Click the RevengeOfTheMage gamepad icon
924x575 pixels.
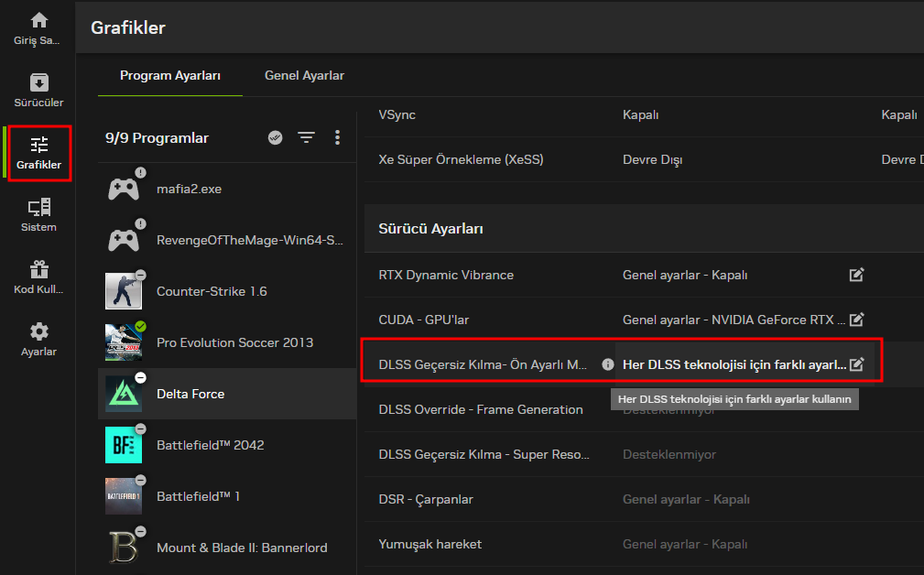click(x=124, y=241)
